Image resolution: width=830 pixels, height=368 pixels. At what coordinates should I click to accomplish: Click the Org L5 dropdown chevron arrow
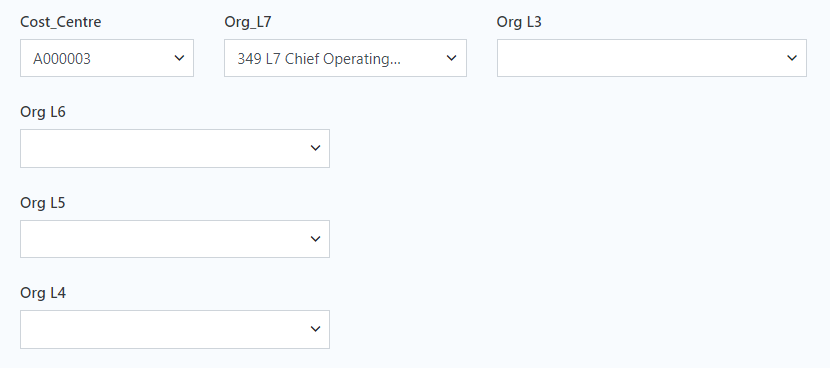pyautogui.click(x=315, y=239)
